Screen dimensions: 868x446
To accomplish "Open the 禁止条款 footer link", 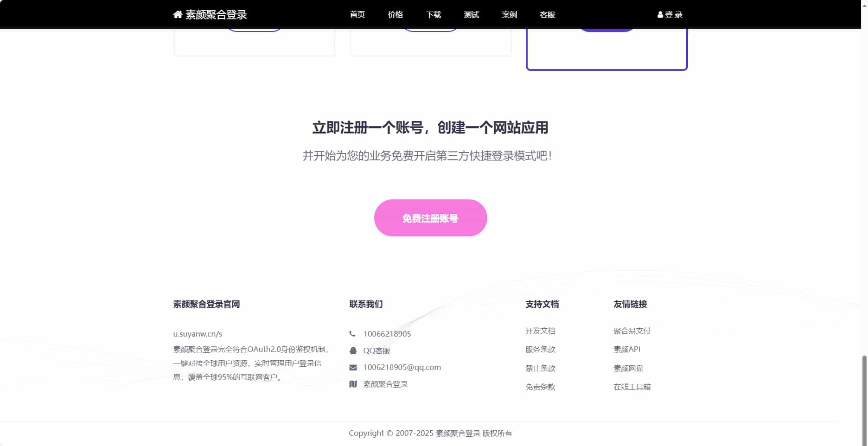I will (540, 369).
